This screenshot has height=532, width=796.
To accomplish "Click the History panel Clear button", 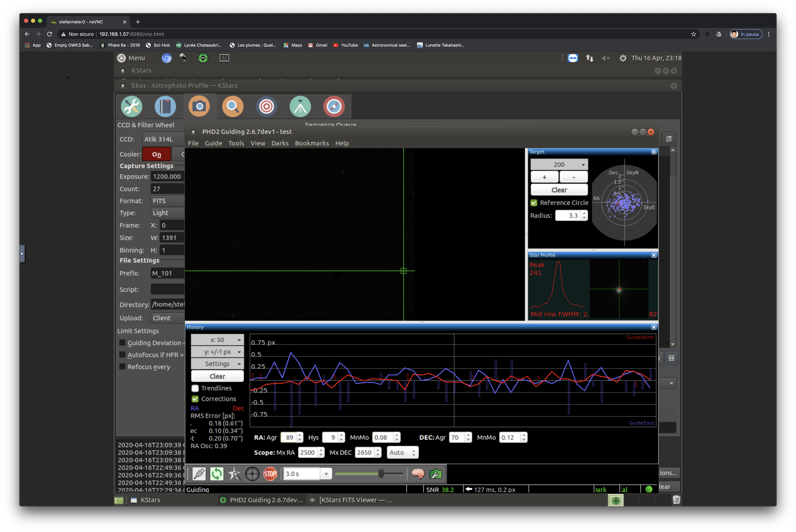I will point(217,376).
